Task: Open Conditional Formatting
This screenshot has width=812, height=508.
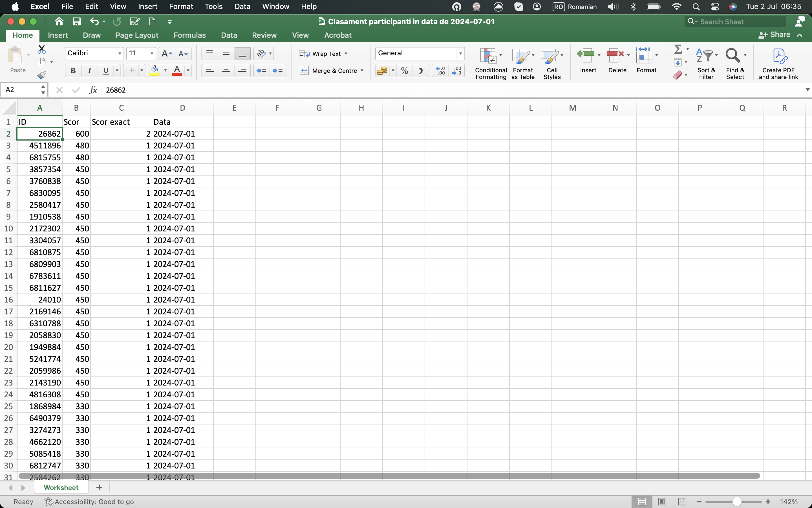Action: click(491, 63)
